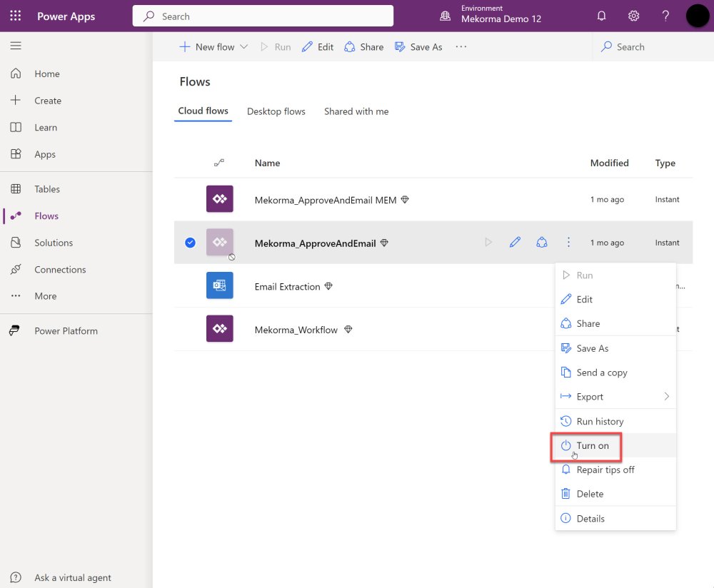714x588 pixels.
Task: Select the Cloud flows tab
Action: (x=203, y=111)
